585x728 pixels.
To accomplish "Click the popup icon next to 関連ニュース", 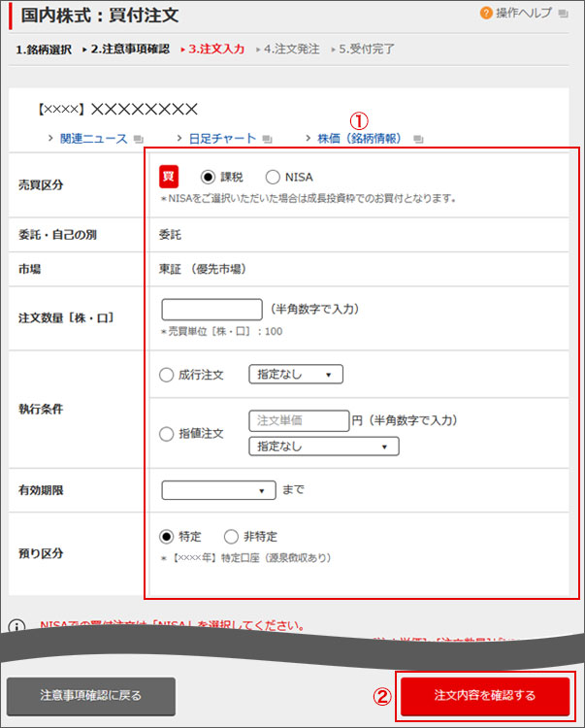I will [x=138, y=140].
